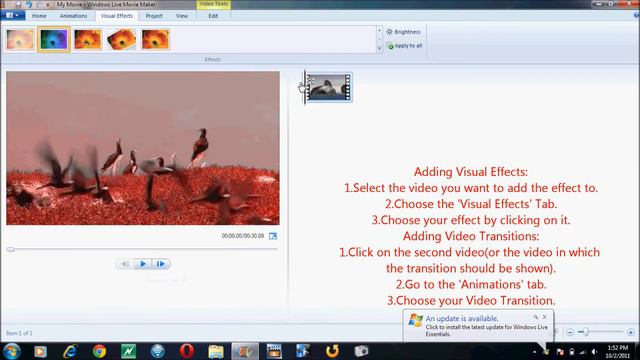
Task: Pick the rotated flower effect thumbnail
Action: pyautogui.click(x=122, y=40)
